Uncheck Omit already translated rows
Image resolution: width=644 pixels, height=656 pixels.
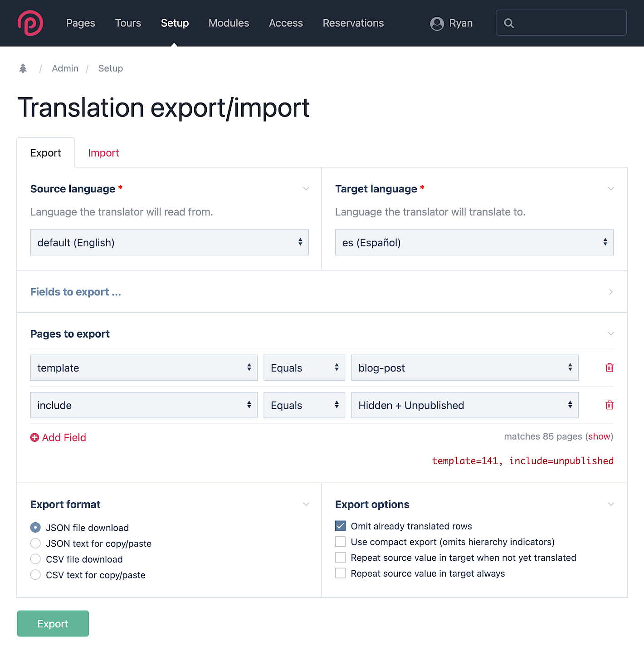[x=341, y=526]
